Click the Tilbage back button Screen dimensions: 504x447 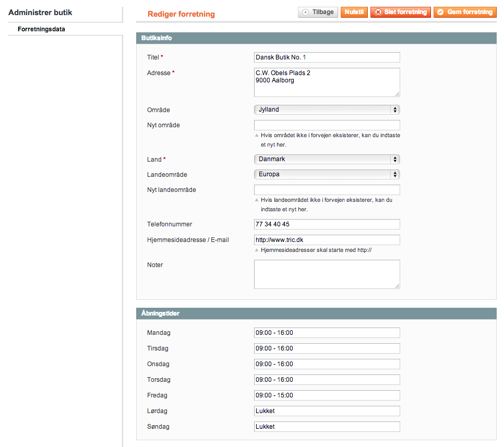tap(318, 12)
